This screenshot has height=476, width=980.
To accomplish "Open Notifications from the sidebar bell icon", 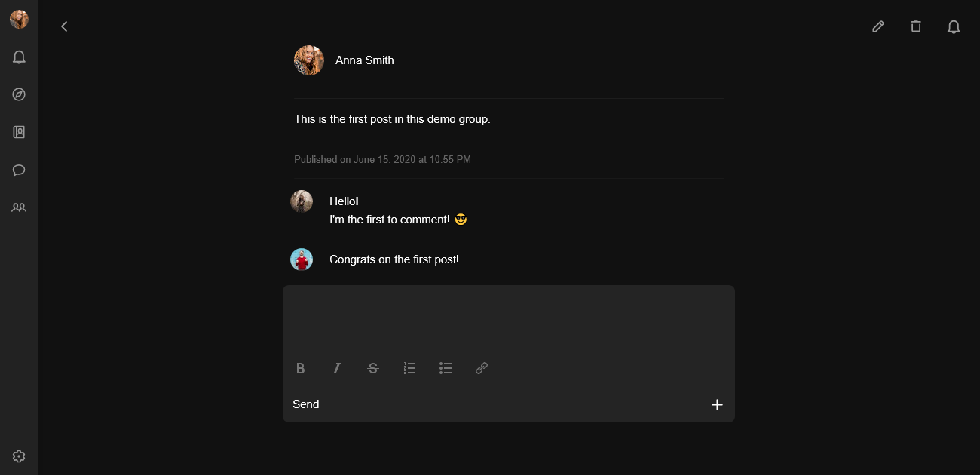I will pos(19,57).
